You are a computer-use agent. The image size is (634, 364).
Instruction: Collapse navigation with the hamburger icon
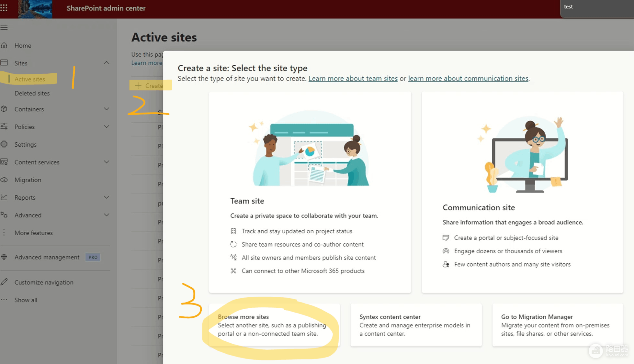pos(4,28)
